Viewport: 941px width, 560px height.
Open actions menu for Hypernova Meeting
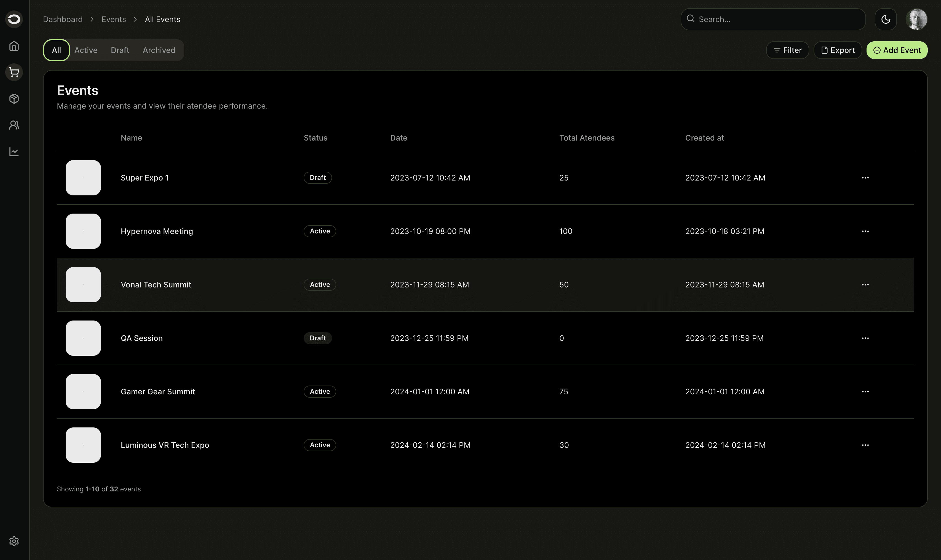865,231
